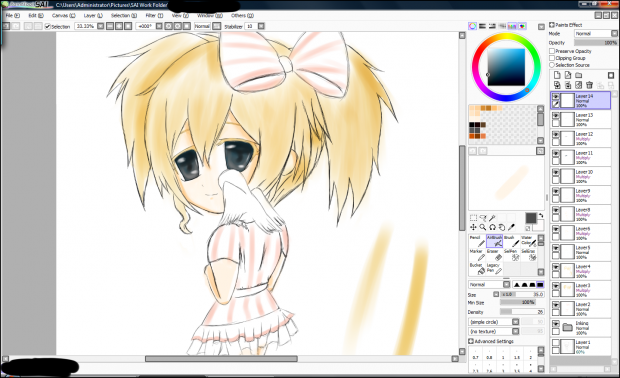
Task: Delete the selected layer with trash icon
Action: [x=590, y=85]
